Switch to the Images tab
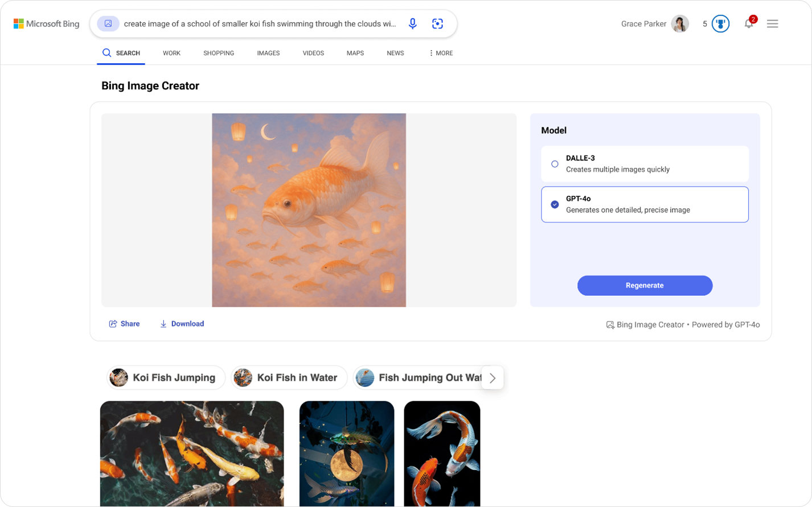 (268, 53)
